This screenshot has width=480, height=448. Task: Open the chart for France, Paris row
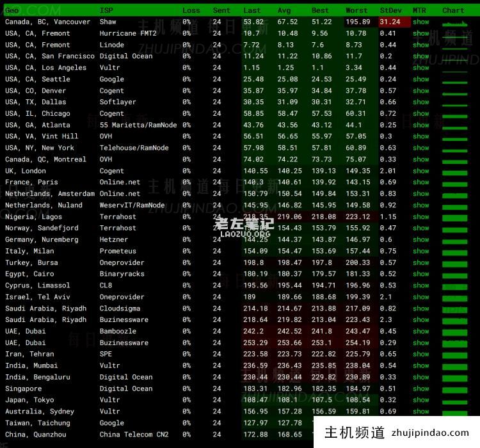tap(455, 182)
